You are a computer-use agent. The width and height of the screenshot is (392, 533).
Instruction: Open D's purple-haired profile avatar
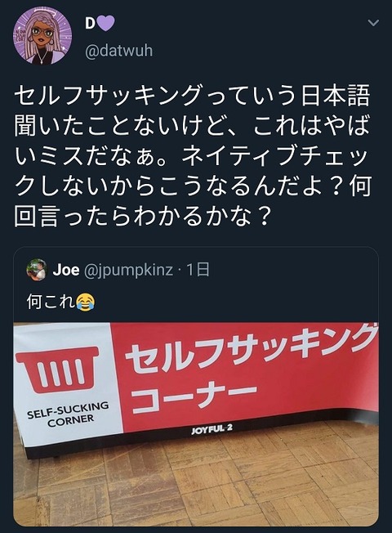pos(42,36)
